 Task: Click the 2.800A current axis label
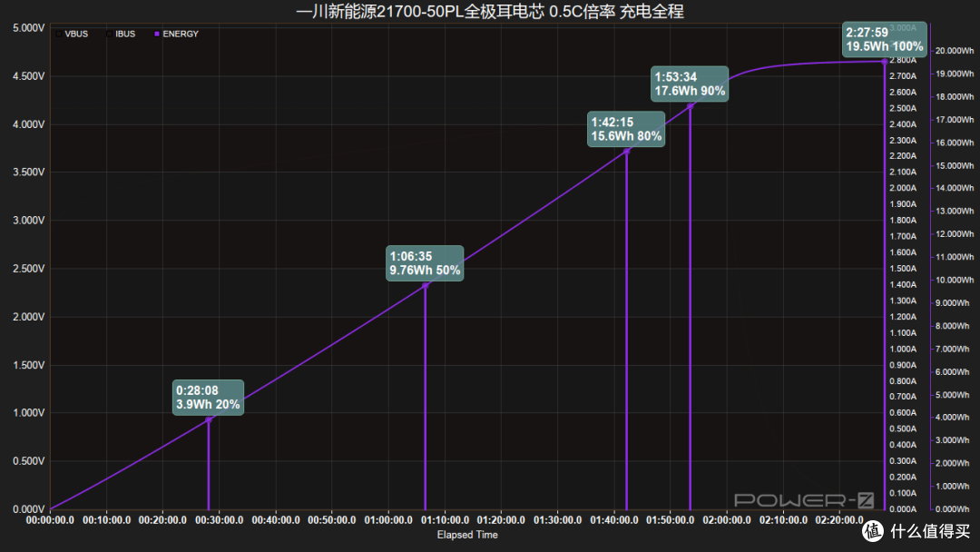coord(903,60)
